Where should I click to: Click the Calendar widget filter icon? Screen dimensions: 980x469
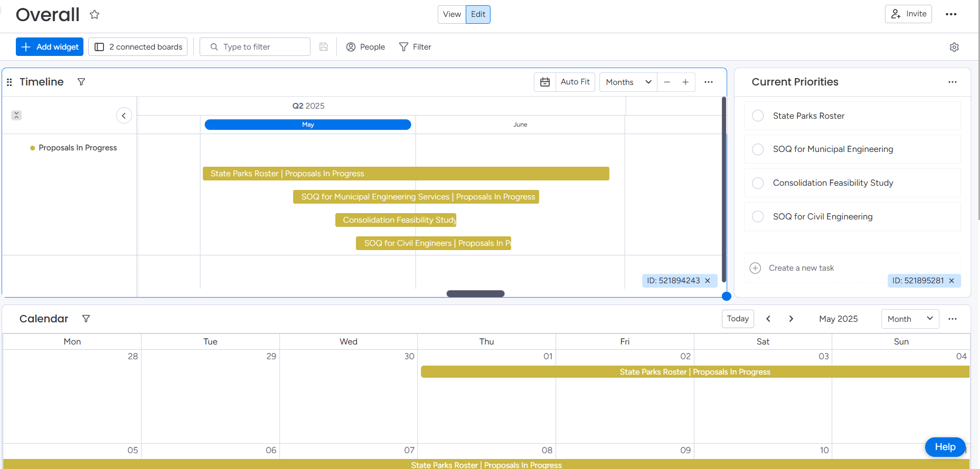[x=86, y=319]
